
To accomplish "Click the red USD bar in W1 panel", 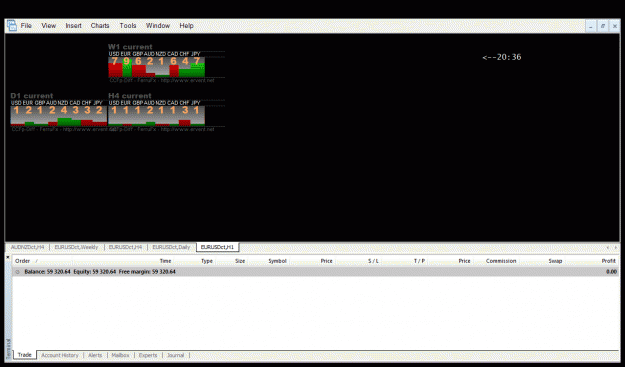I will tap(115, 70).
